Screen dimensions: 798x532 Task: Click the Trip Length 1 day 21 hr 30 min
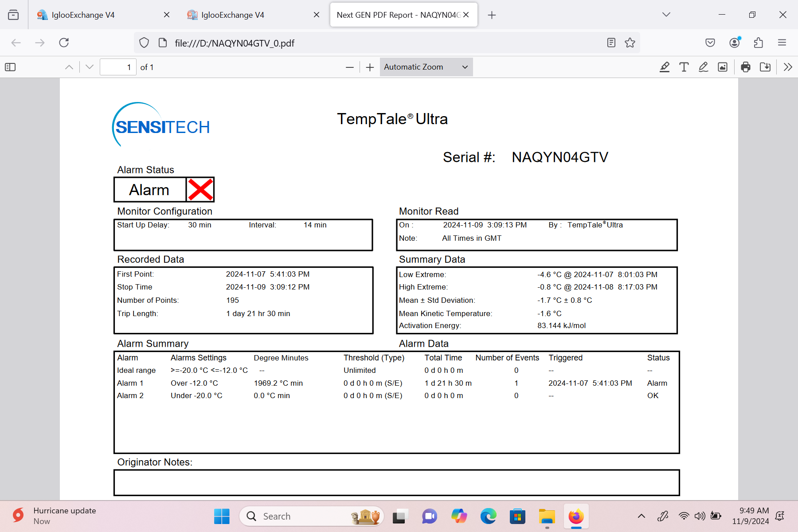point(258,313)
